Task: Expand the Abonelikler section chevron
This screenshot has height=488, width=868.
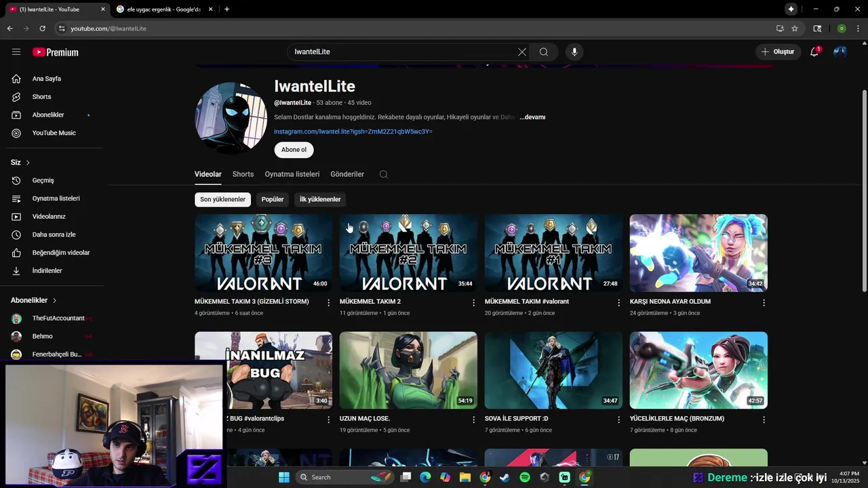Action: click(x=54, y=300)
